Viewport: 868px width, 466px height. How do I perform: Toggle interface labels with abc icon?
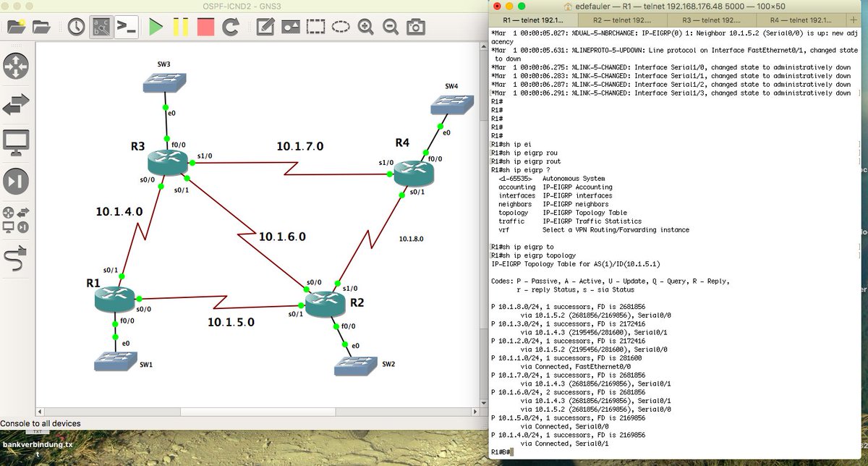(101, 27)
